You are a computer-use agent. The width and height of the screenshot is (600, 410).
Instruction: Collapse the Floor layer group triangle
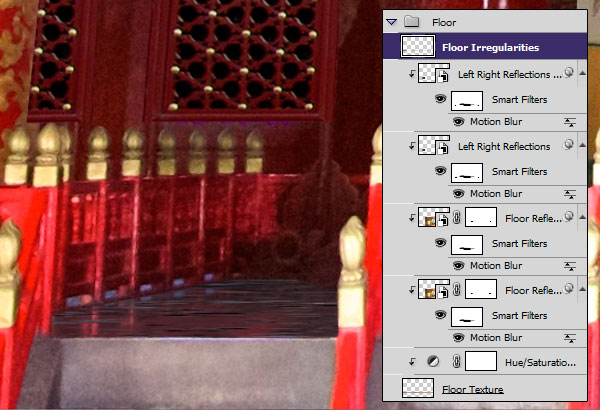[391, 22]
